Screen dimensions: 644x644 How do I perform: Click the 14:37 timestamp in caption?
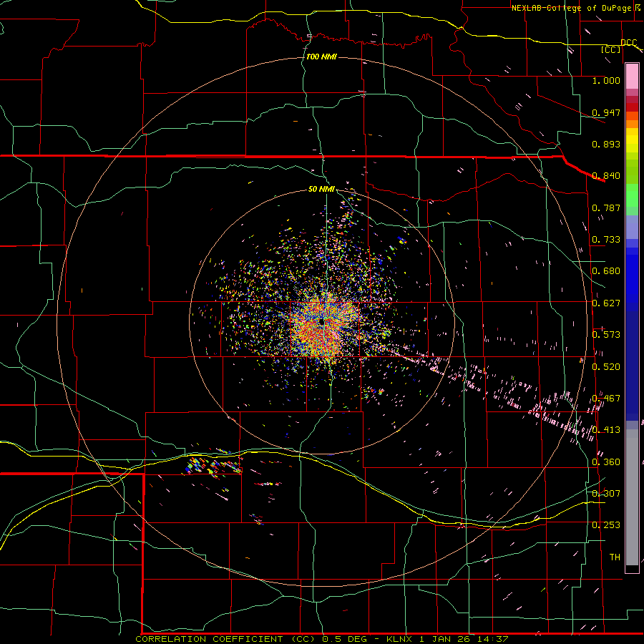[x=492, y=639]
